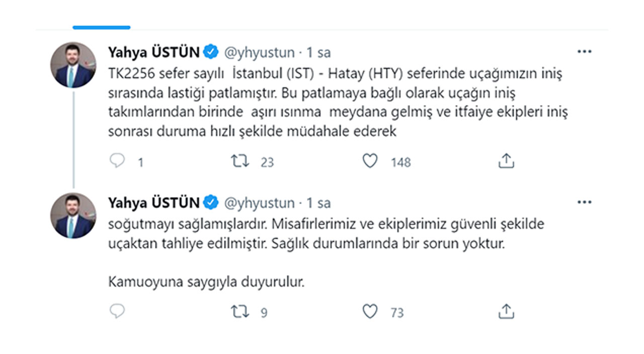
Task: Open the more options menu of first tweet
Action: [584, 51]
